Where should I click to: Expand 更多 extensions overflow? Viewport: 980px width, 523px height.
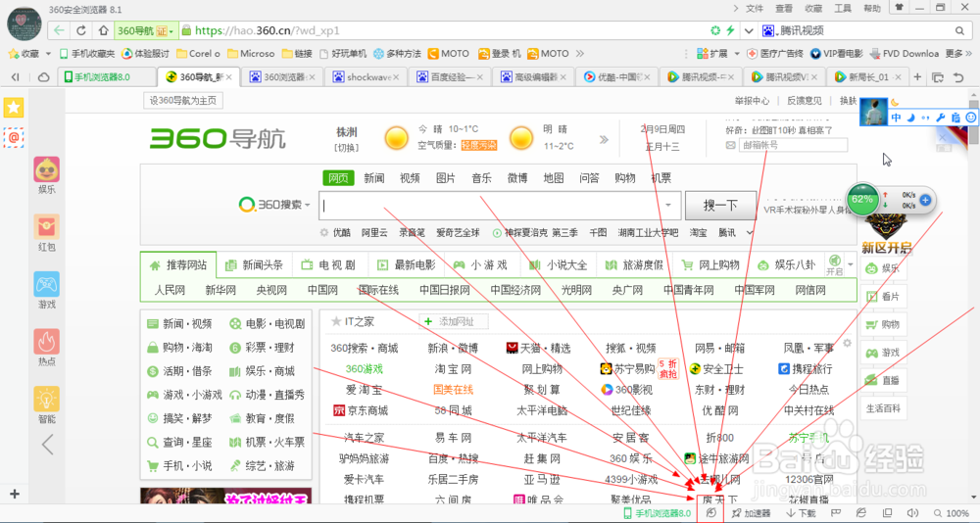pos(958,54)
